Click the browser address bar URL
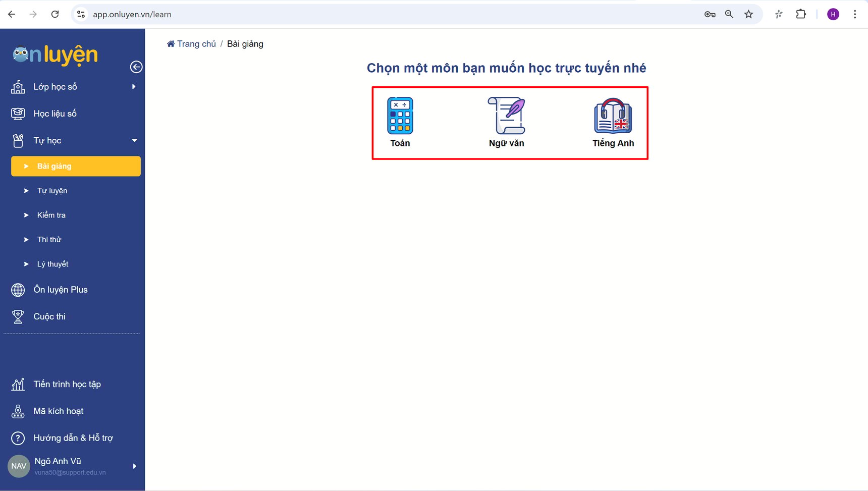This screenshot has height=491, width=868. [x=132, y=14]
